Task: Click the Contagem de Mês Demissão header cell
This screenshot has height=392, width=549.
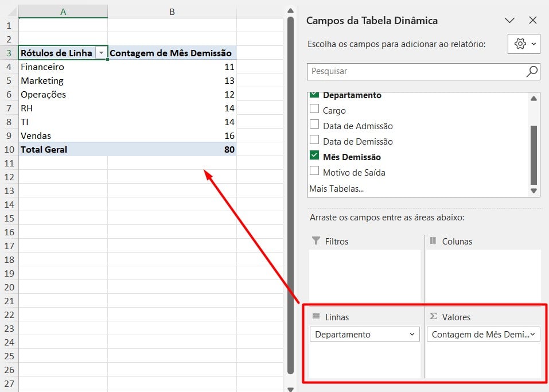Action: 172,53
